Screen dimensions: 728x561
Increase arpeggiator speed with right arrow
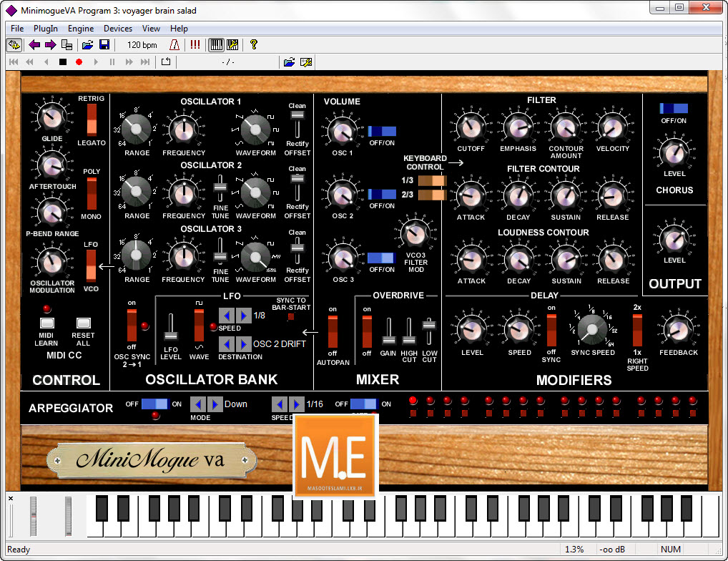tap(296, 404)
